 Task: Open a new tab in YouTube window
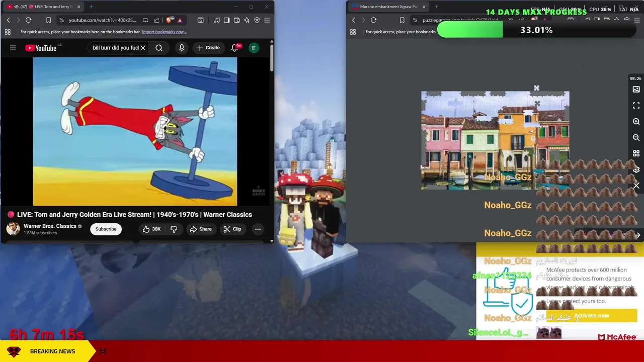click(91, 7)
